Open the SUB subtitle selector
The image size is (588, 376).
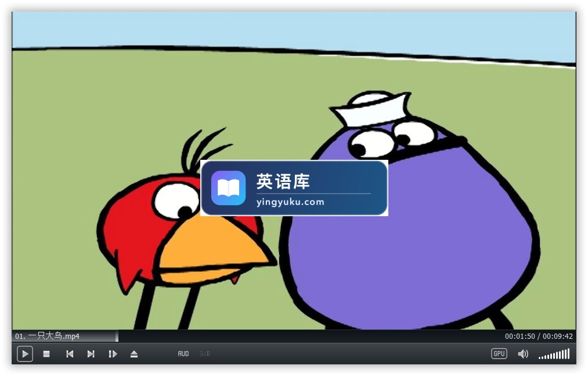tap(205, 353)
